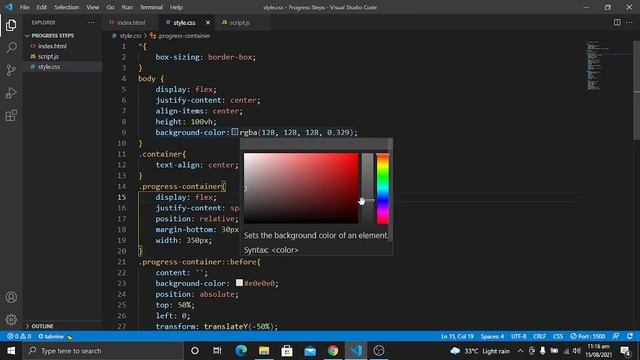
Task: Open the Manage settings gear
Action: (11, 319)
